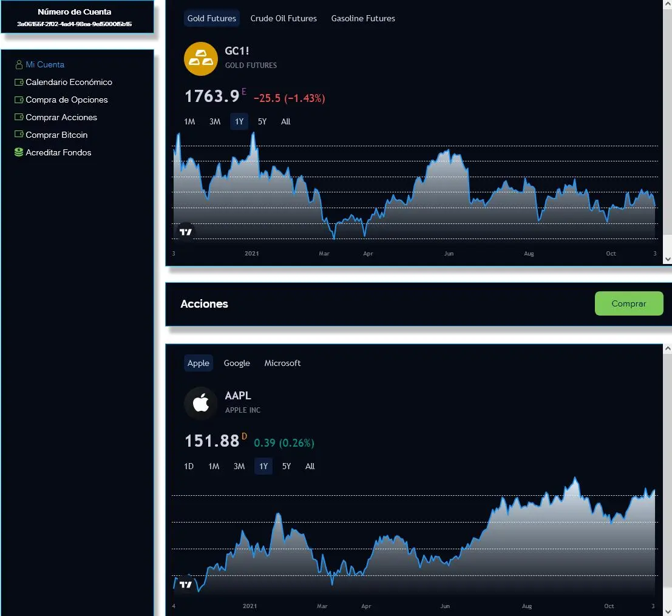Open TradingView logo on gold chart
The width and height of the screenshot is (672, 616).
point(186,232)
